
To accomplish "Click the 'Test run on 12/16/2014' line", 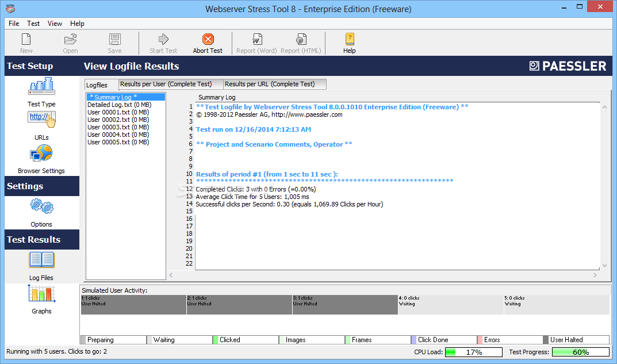I will point(254,129).
